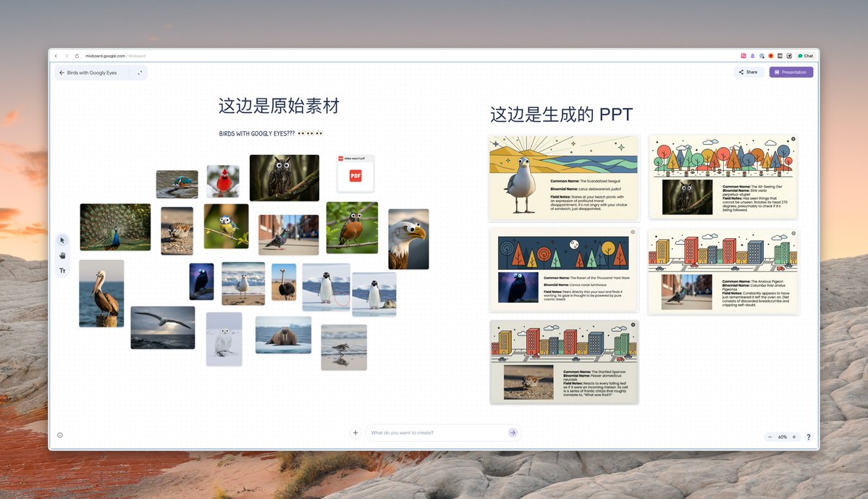This screenshot has height=499, width=868.
Task: Reload the page with the refresh icon
Action: [x=75, y=55]
